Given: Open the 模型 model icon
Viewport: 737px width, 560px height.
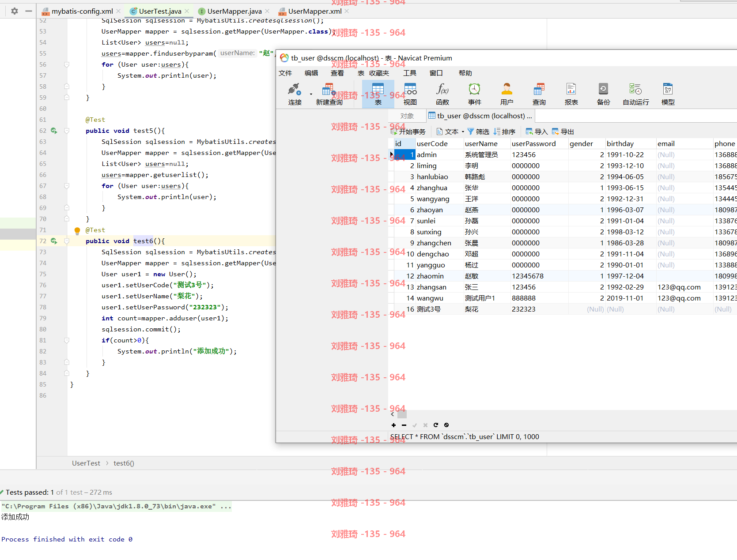Looking at the screenshot, I should pyautogui.click(x=668, y=94).
